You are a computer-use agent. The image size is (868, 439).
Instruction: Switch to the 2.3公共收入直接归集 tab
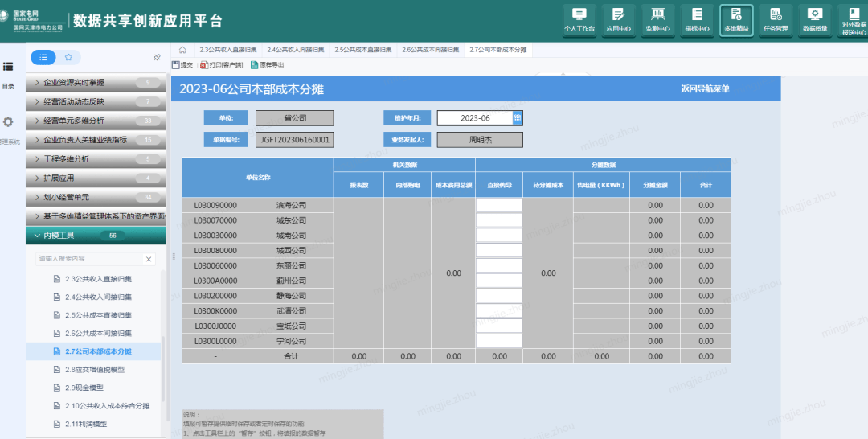tap(227, 50)
